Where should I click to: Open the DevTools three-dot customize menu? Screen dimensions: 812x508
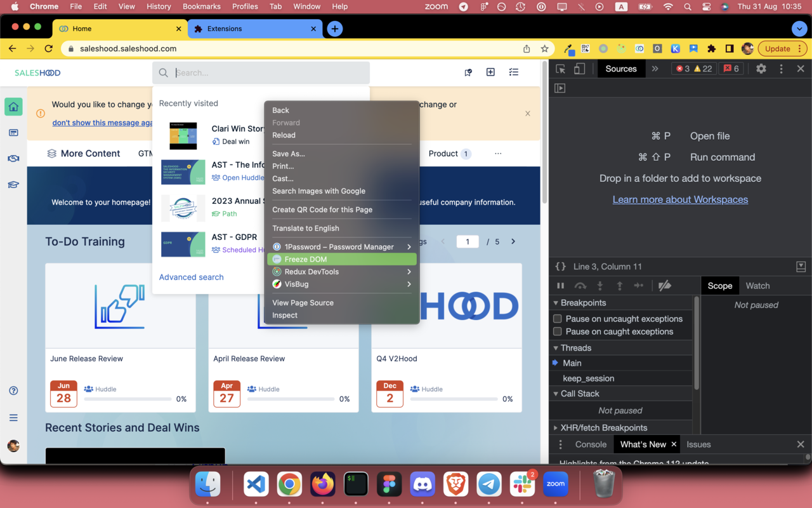[781, 69]
